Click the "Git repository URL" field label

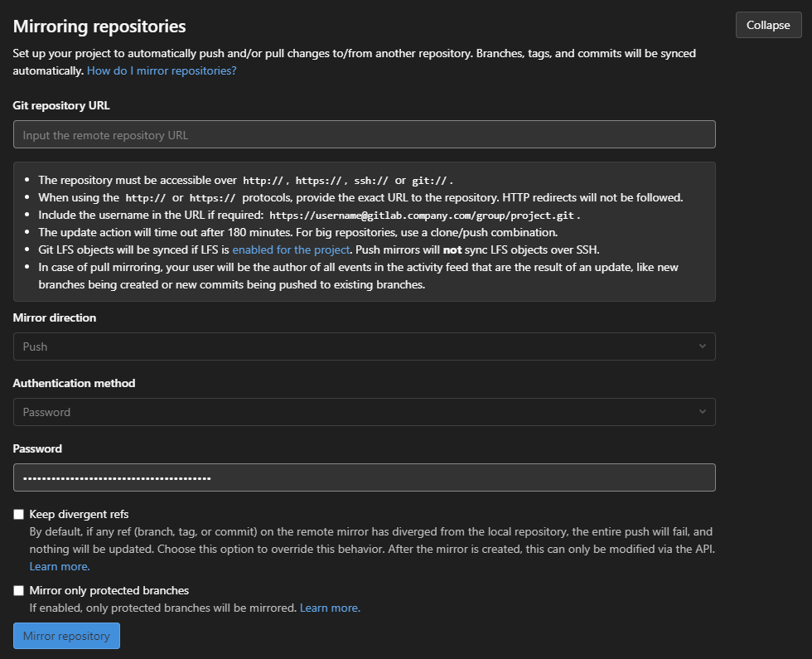pos(61,105)
